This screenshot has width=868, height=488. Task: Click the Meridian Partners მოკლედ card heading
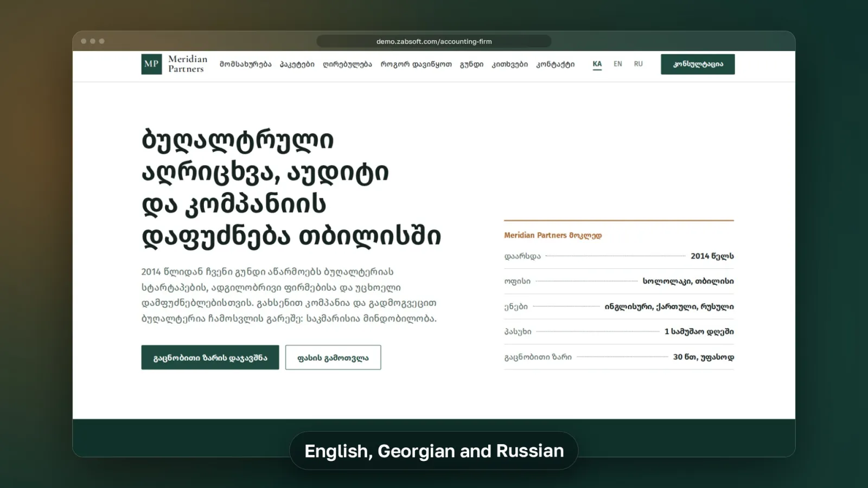(x=553, y=235)
